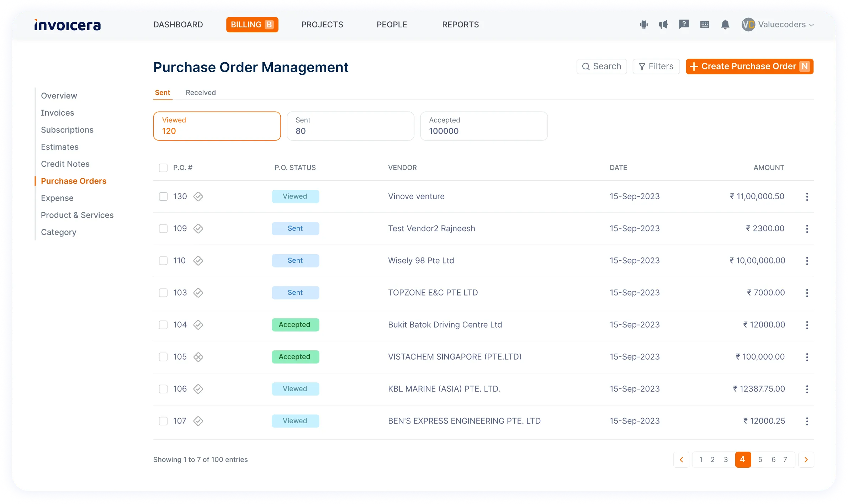The width and height of the screenshot is (848, 504).
Task: Go to page 5
Action: [x=760, y=460]
